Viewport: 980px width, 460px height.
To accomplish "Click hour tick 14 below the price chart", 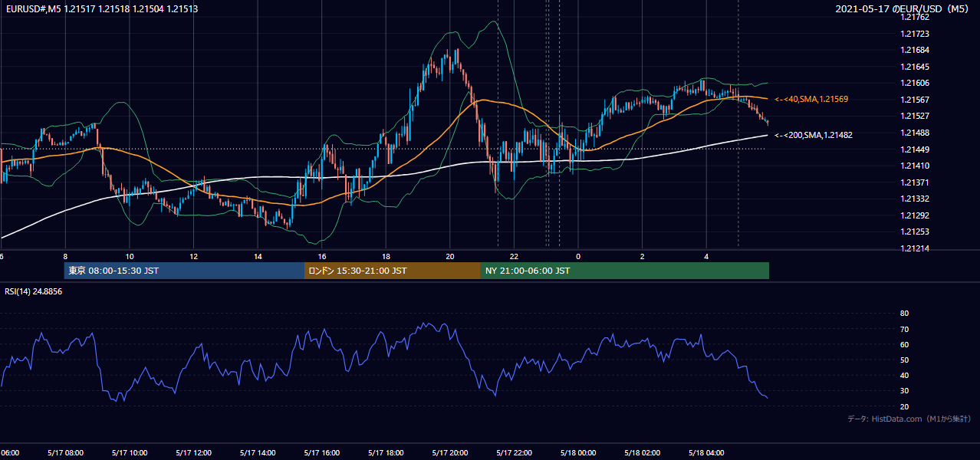I will [258, 257].
